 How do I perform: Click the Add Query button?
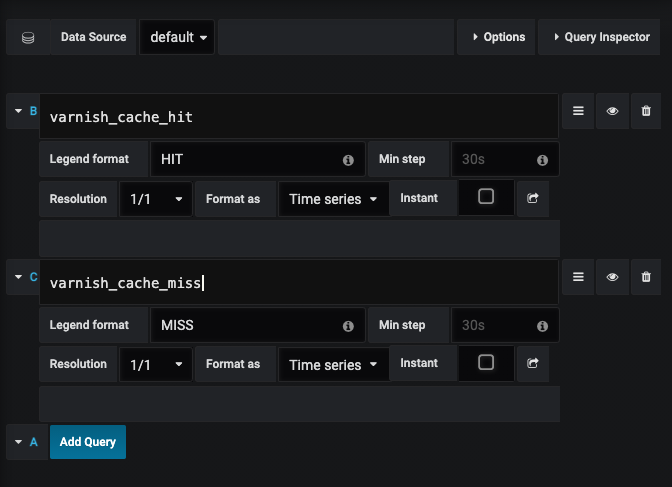point(88,442)
